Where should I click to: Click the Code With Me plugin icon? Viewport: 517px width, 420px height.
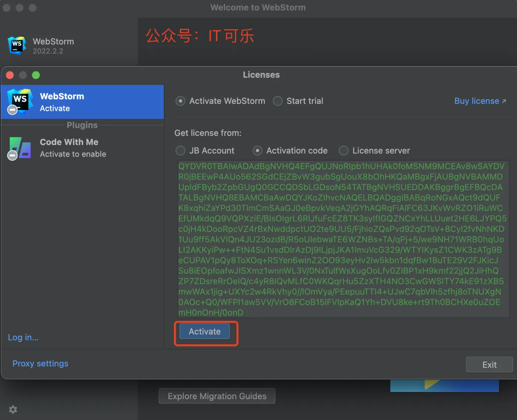pyautogui.click(x=19, y=148)
